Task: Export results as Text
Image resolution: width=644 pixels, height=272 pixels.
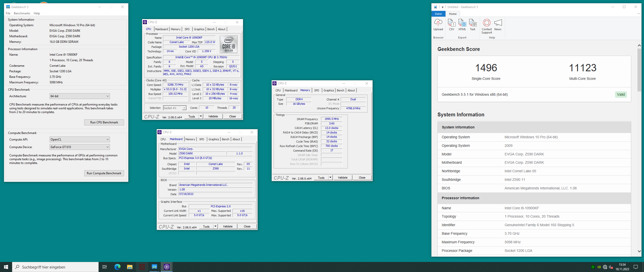Action: coord(473,25)
